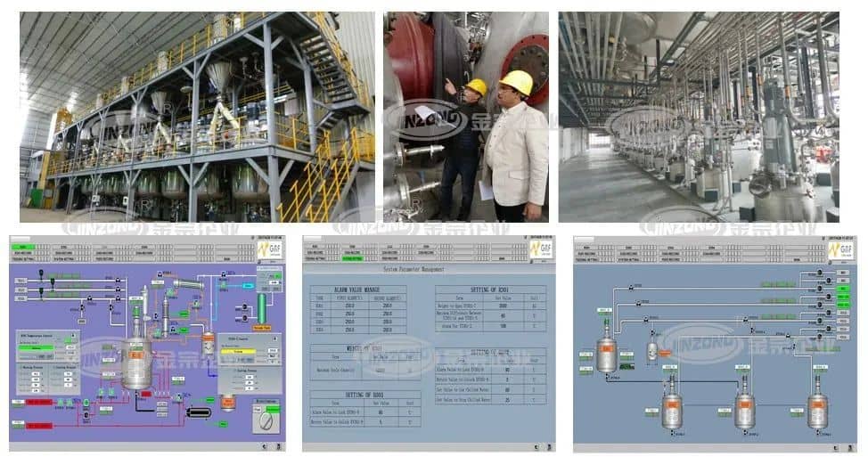The height and width of the screenshot is (465, 868).
Task: Select the leftmost large reactor in right process screen
Action: coord(607,353)
